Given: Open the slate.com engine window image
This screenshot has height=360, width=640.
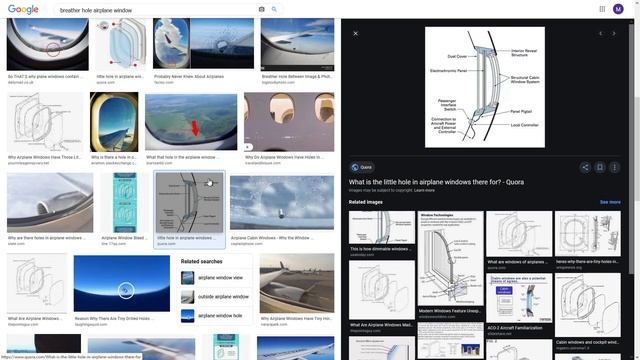Looking at the screenshot, I should coord(50,203).
